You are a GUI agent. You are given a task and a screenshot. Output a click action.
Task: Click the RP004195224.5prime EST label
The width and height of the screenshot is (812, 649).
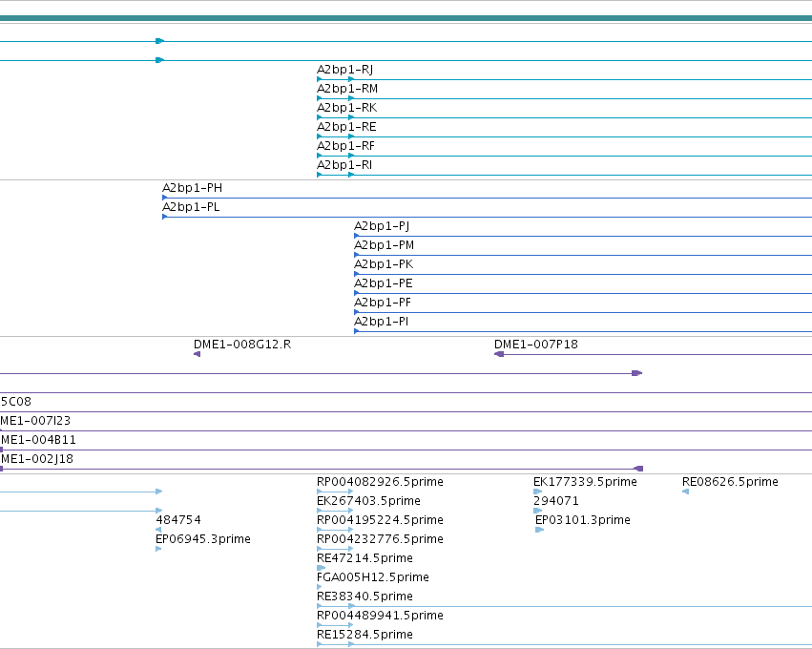click(x=380, y=520)
